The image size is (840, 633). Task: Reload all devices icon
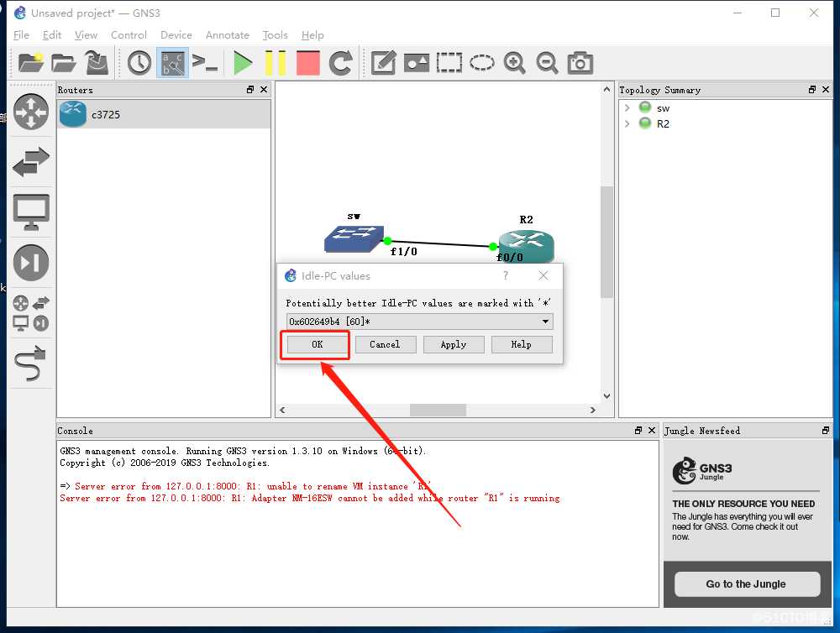pos(341,63)
